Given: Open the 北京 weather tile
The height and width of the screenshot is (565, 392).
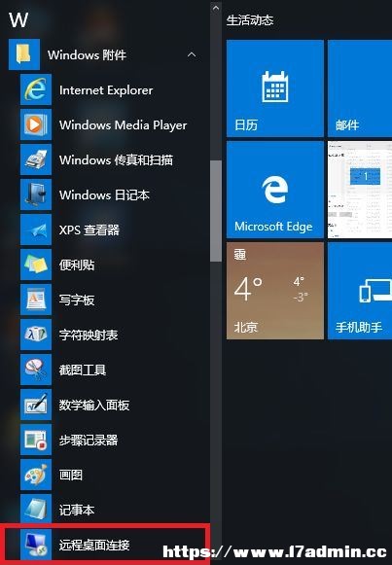Looking at the screenshot, I should (x=275, y=291).
